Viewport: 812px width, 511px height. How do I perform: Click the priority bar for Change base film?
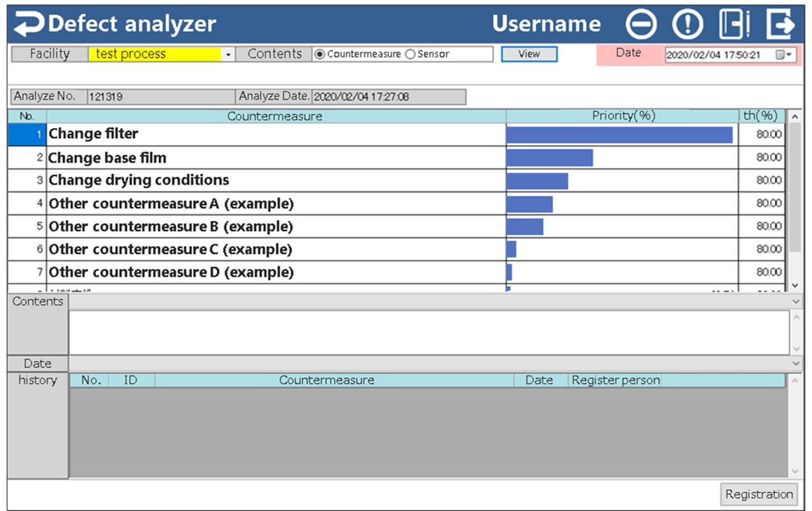(549, 158)
